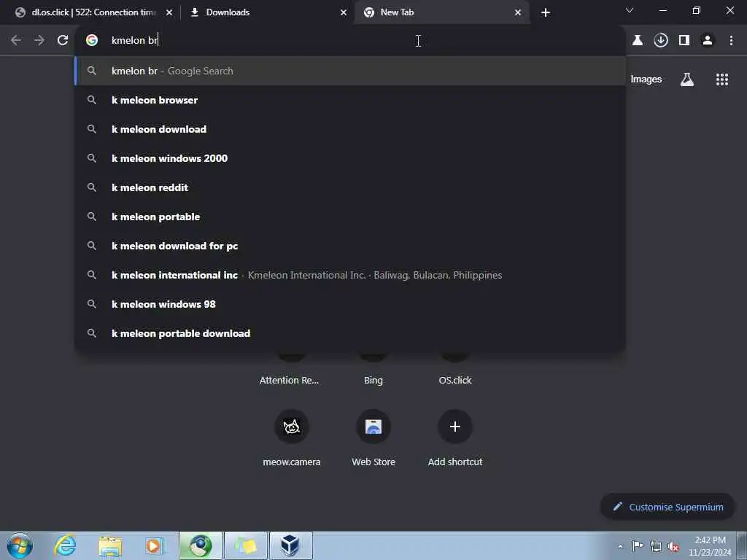
Task: Pick 'k meleon windows 2000' suggestion
Action: click(x=350, y=158)
